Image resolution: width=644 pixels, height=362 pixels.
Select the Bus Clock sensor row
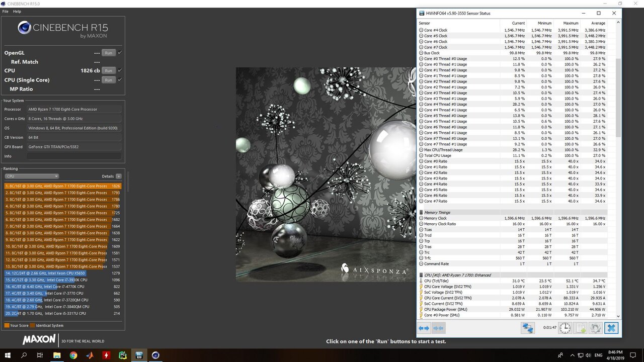point(512,53)
